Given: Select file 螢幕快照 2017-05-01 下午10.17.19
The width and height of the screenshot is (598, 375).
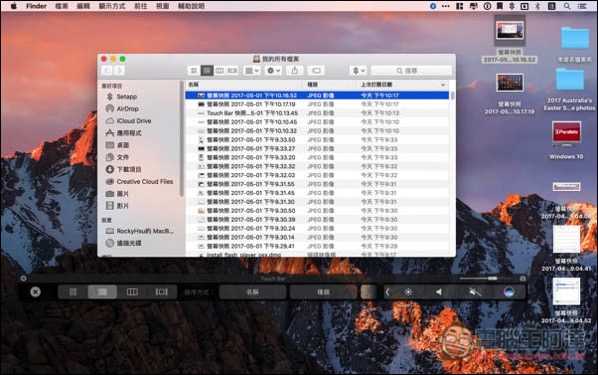Looking at the screenshot, I should (317, 104).
